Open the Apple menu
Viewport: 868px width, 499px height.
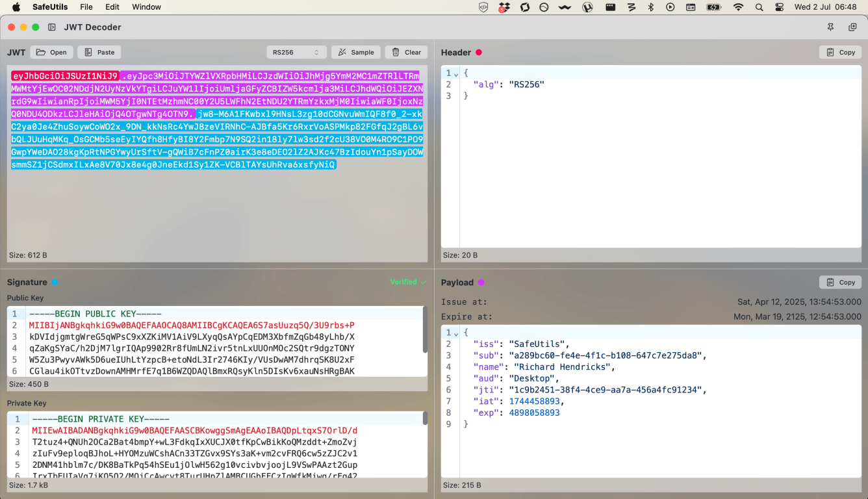pos(16,7)
